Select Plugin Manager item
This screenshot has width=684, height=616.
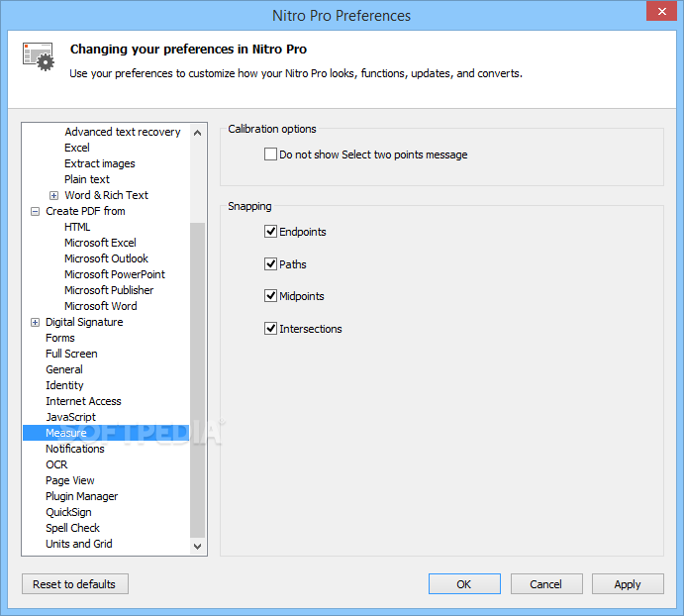point(82,497)
